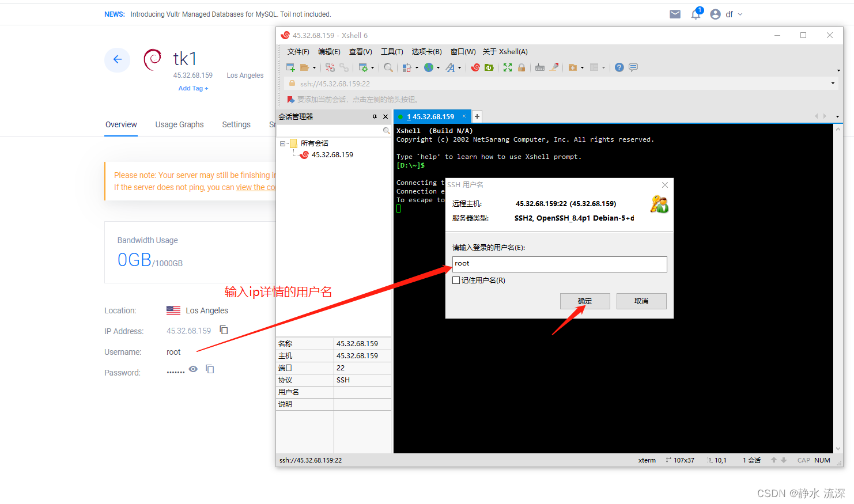This screenshot has width=854, height=504.
Task: Open the 文件(F) menu
Action: click(x=298, y=52)
